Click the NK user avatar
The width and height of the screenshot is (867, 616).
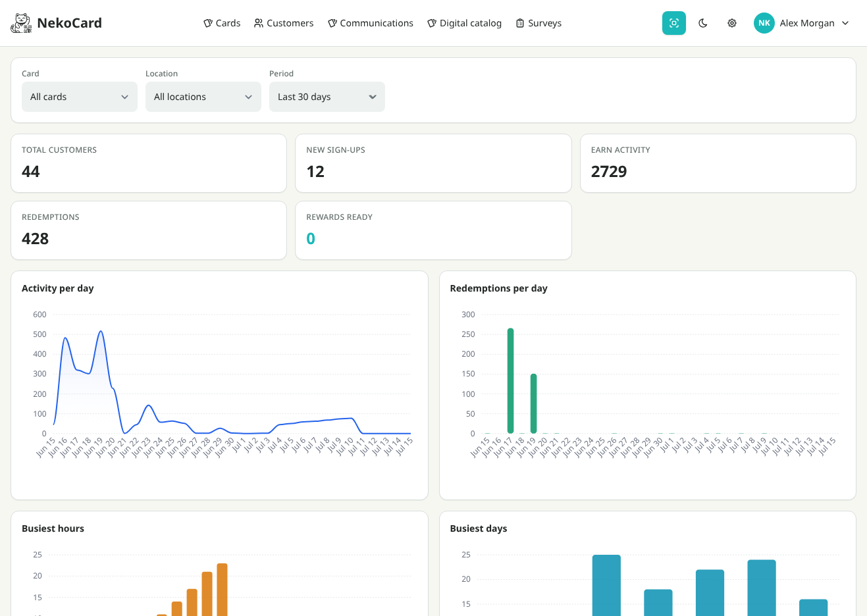tap(764, 23)
